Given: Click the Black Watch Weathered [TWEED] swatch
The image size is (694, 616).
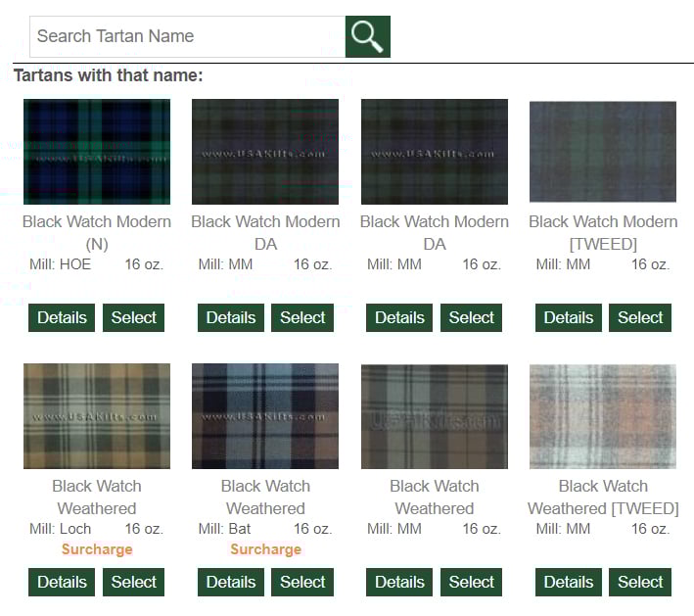Looking at the screenshot, I should pos(603,416).
